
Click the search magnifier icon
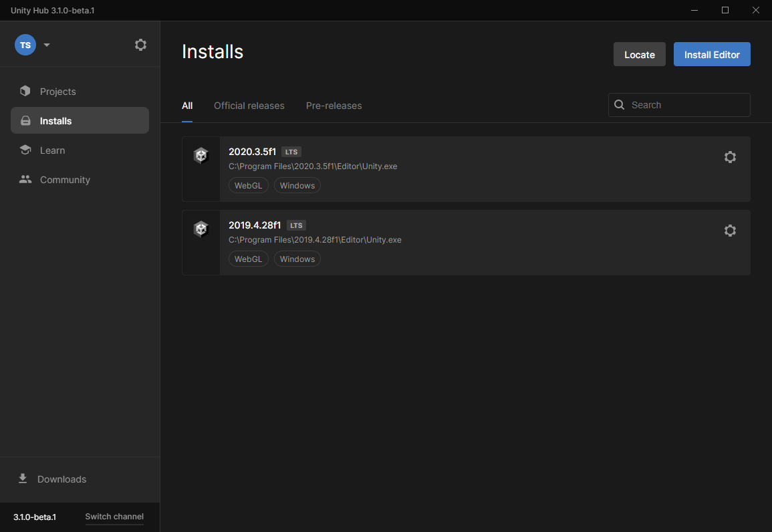pos(620,105)
